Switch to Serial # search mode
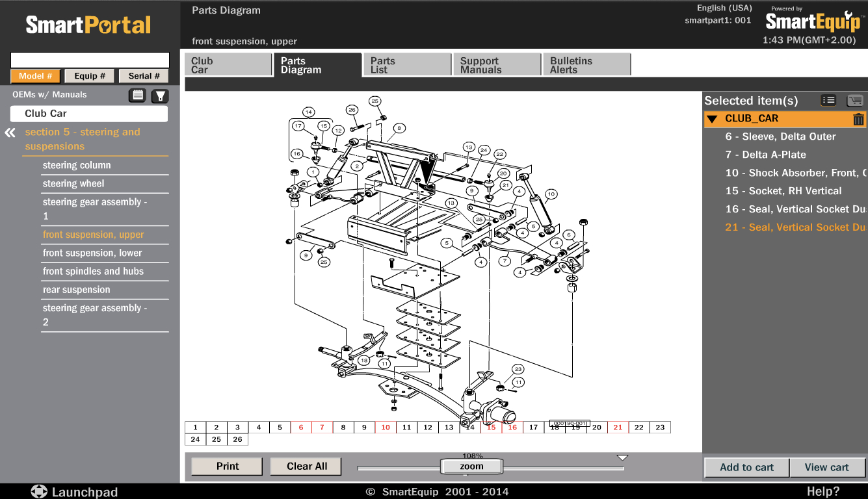Image resolution: width=868 pixels, height=499 pixels. coord(143,76)
